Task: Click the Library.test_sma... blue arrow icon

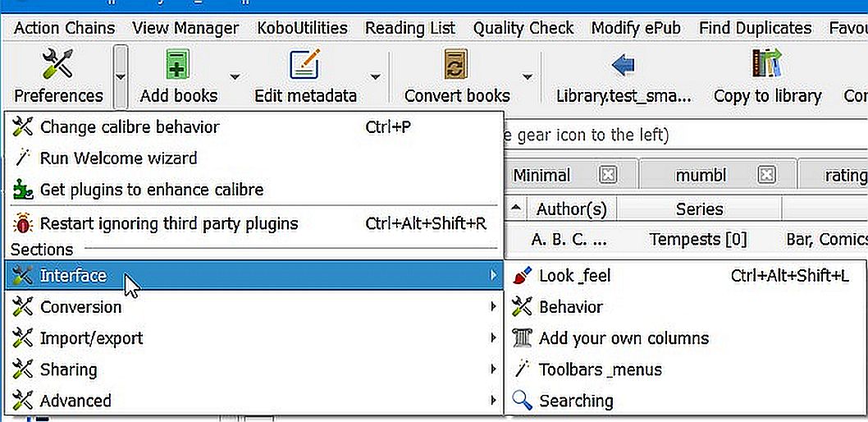Action: click(x=624, y=66)
